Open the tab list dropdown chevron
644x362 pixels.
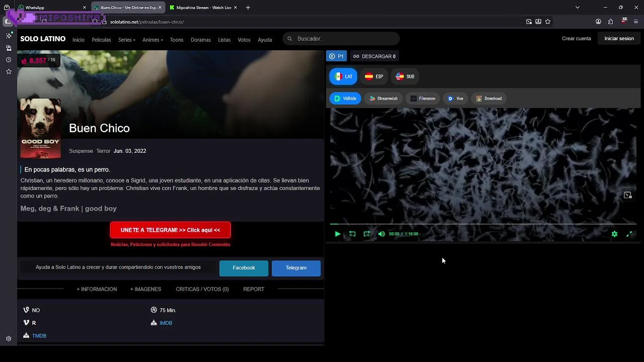pyautogui.click(x=578, y=8)
